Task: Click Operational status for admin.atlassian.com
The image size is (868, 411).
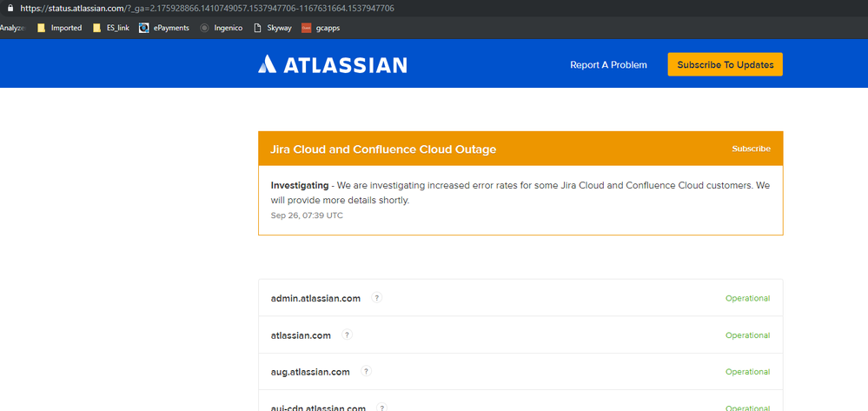Action: click(x=747, y=298)
